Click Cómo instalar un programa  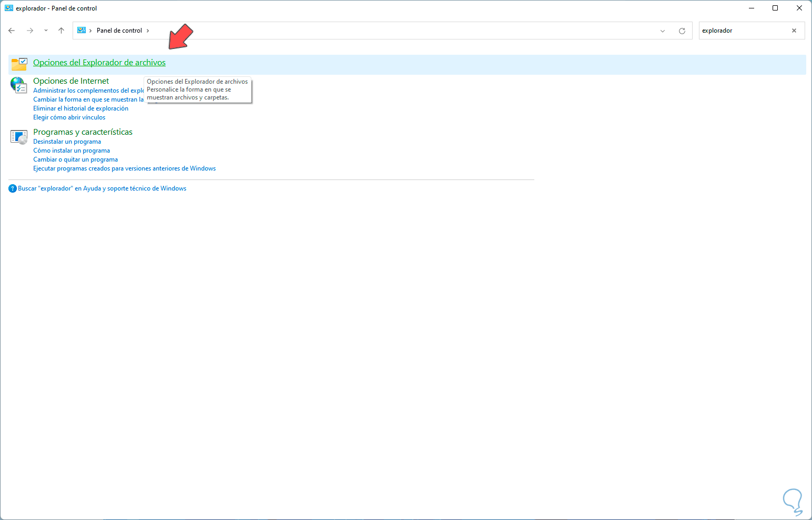[72, 151]
